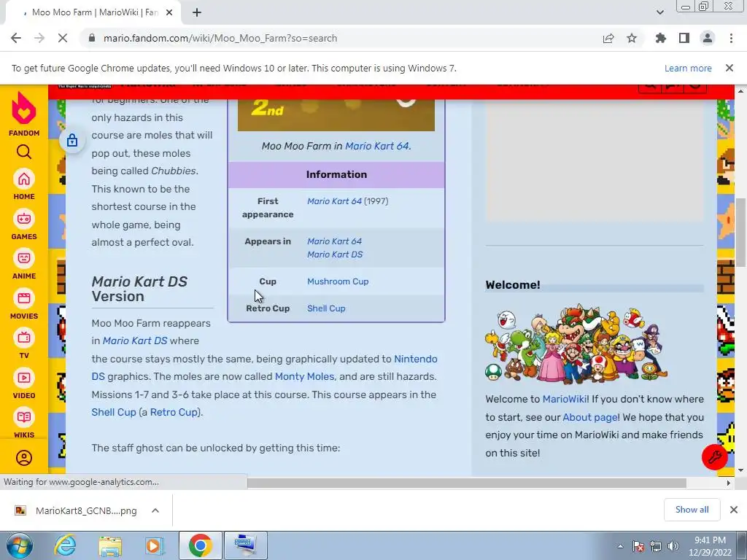Go to HOME in Fandom sidebar
This screenshot has width=747, height=560.
pyautogui.click(x=24, y=184)
